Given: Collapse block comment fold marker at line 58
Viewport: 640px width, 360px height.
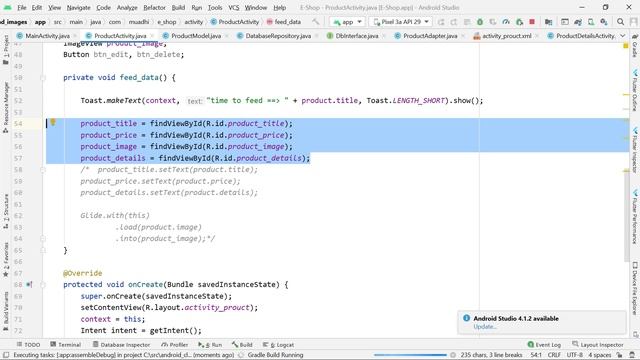Looking at the screenshot, I should (43, 169).
